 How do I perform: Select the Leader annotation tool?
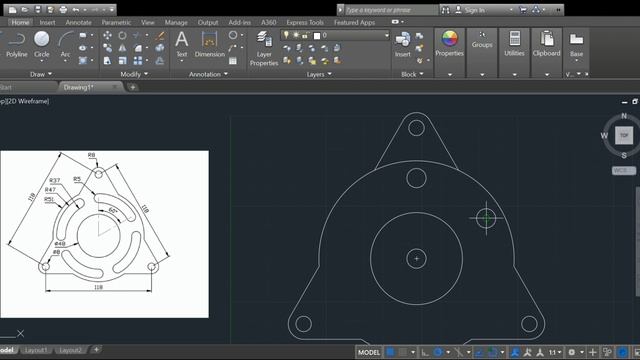point(233,48)
